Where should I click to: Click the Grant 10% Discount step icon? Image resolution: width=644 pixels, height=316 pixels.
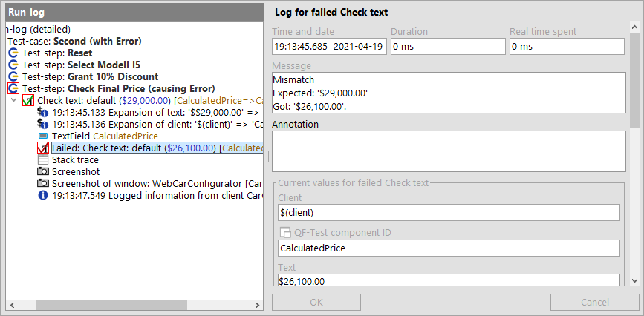click(x=13, y=77)
